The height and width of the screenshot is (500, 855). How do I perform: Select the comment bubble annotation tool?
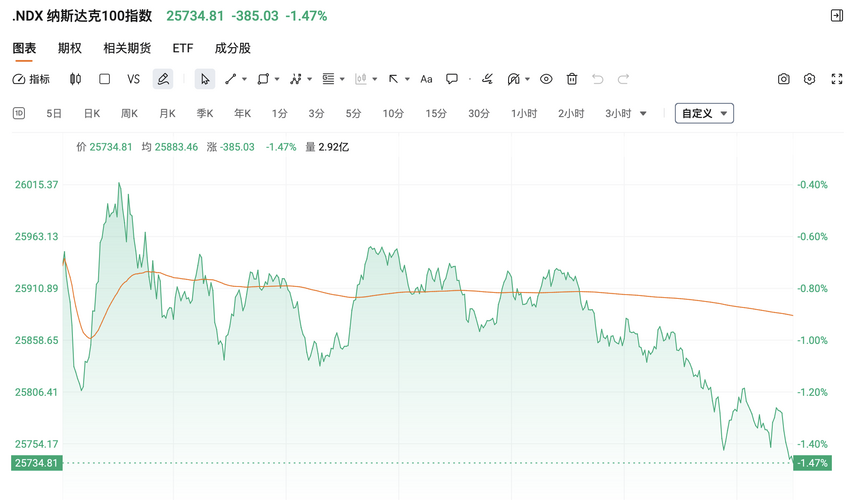pyautogui.click(x=451, y=79)
